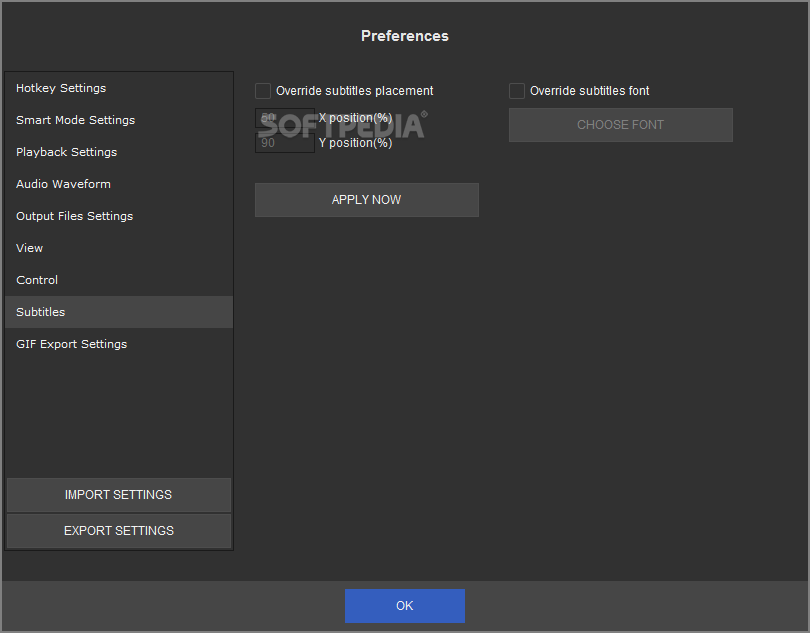Viewport: 810px width, 633px height.
Task: Click the 'Override subtitles font' label
Action: [x=589, y=91]
